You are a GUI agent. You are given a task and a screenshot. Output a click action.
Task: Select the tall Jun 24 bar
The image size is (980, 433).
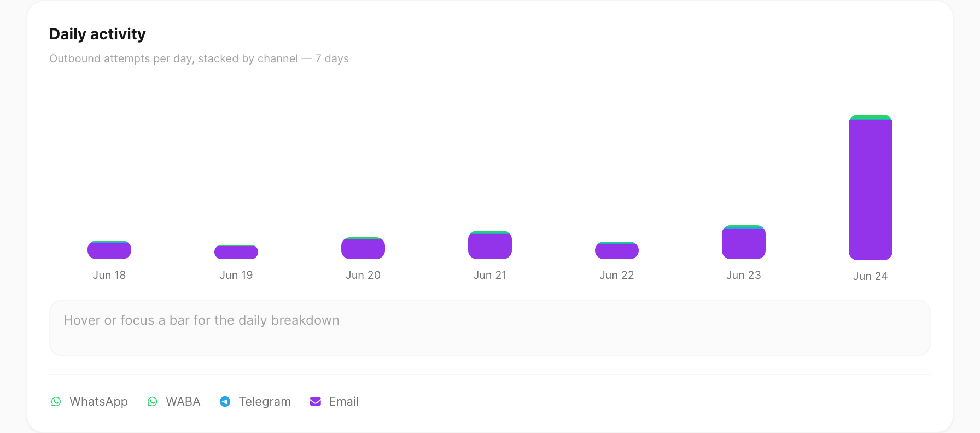click(x=871, y=188)
